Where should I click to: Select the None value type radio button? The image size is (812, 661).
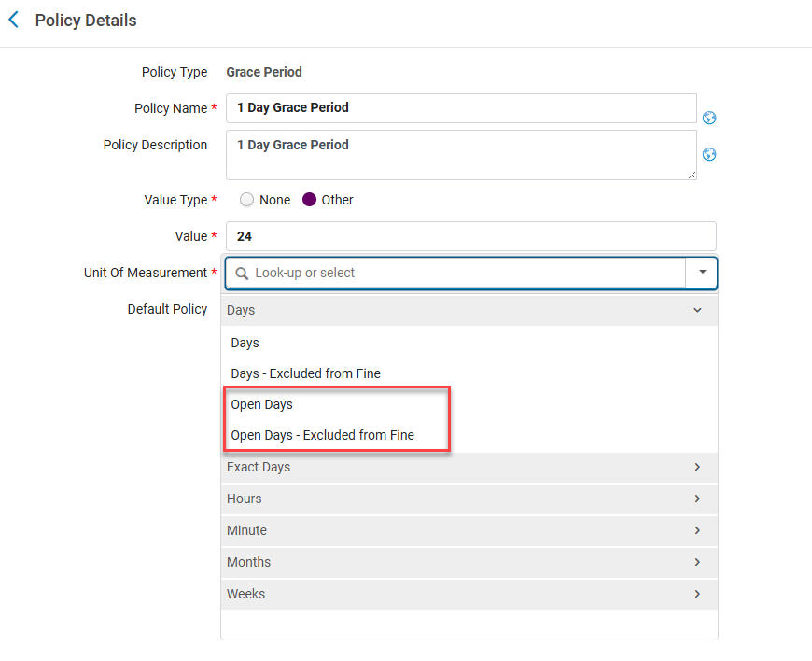pyautogui.click(x=247, y=200)
